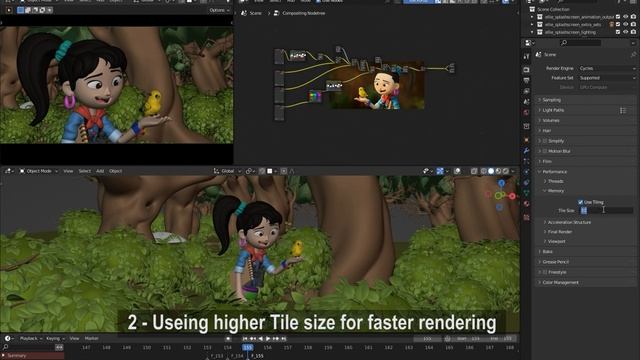
Task: Open the View Layer properties tab icon
Action: click(527, 91)
